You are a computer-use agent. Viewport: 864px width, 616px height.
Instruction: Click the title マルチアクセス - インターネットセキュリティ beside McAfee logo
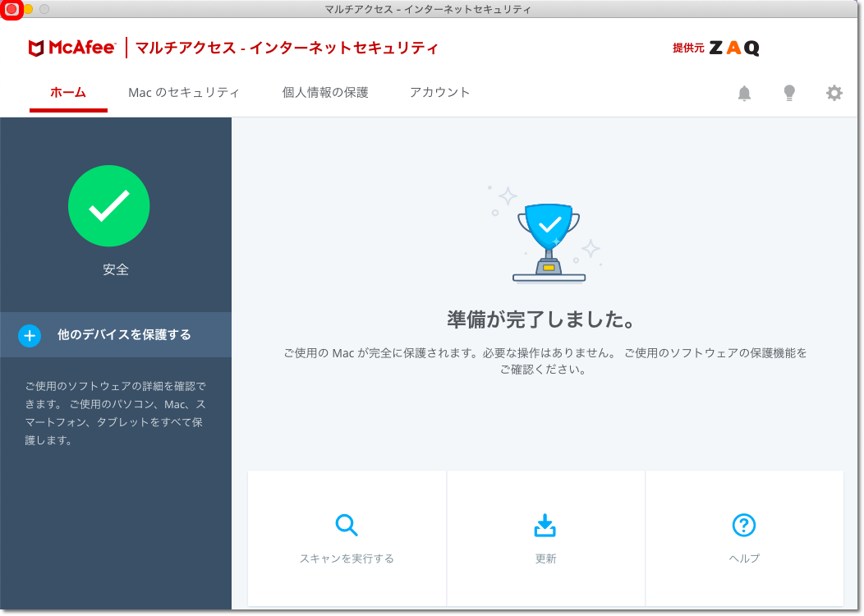click(x=287, y=48)
